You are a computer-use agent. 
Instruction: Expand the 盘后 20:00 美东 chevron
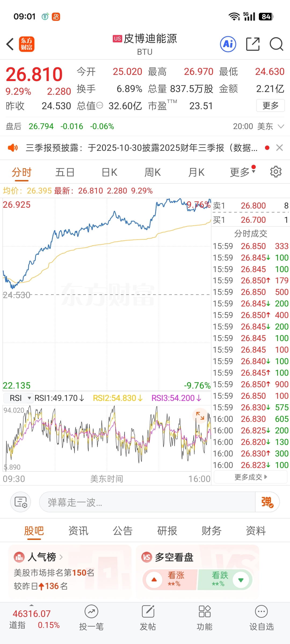point(281,126)
